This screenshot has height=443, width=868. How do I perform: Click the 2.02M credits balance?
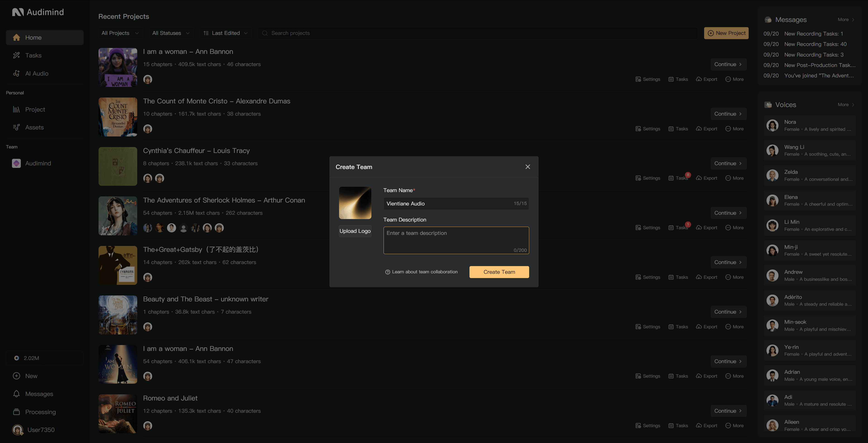tap(45, 358)
